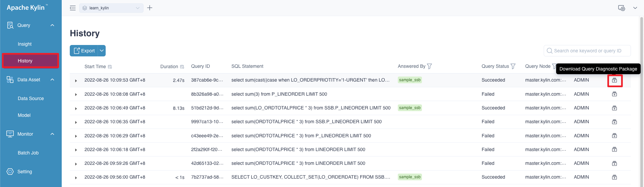Click the top-right system monitor icon

(x=621, y=8)
